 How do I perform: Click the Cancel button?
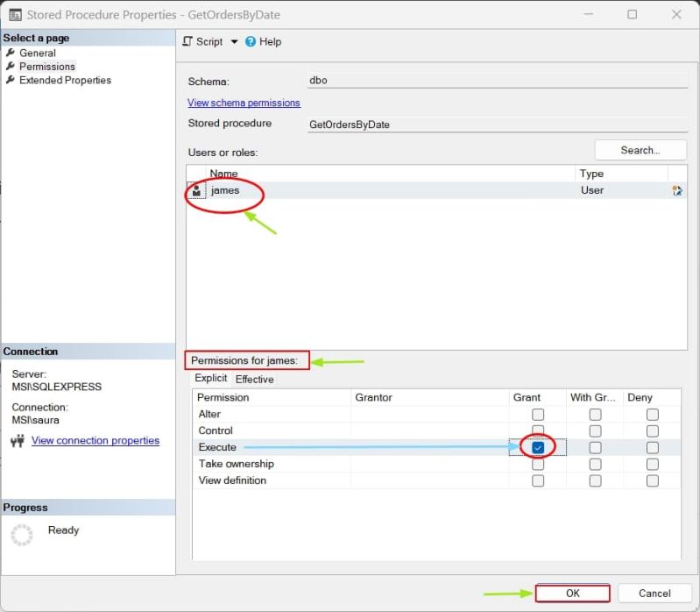(654, 594)
